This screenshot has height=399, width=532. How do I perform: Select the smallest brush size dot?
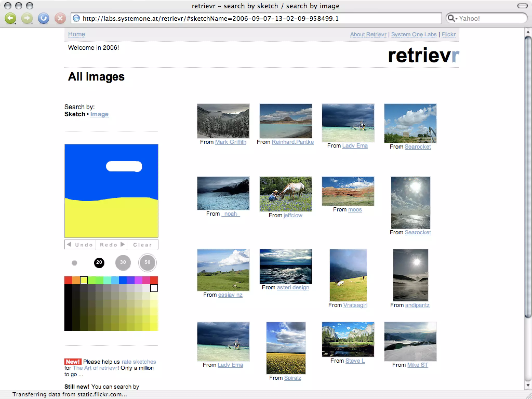pyautogui.click(x=75, y=263)
